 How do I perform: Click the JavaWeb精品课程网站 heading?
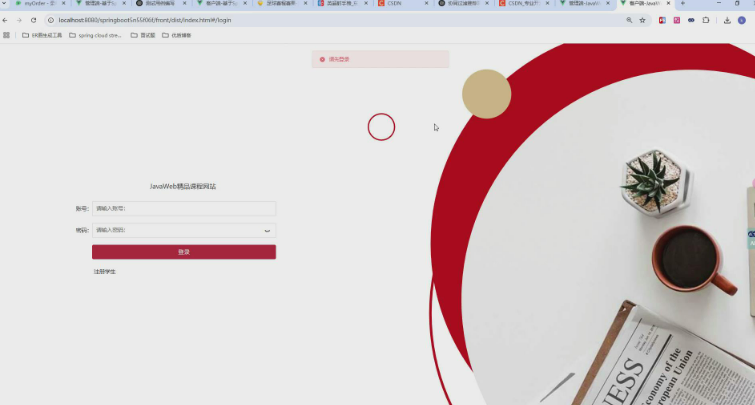click(183, 186)
